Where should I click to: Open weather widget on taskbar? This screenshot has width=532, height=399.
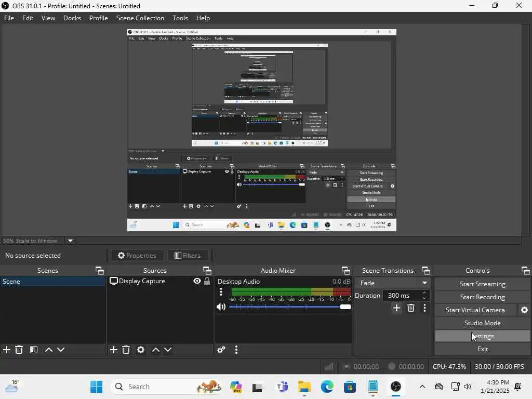(11, 387)
